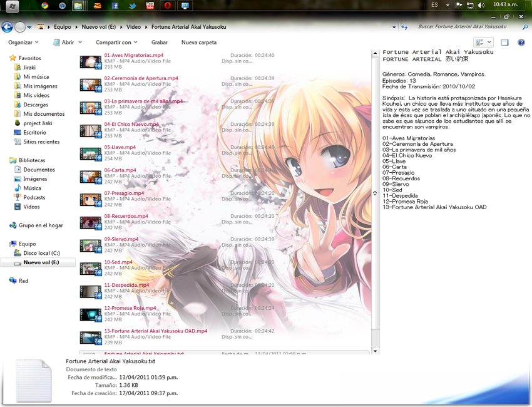Click the network tray icon
Image resolution: width=532 pixels, height=407 pixels.
(x=470, y=5)
